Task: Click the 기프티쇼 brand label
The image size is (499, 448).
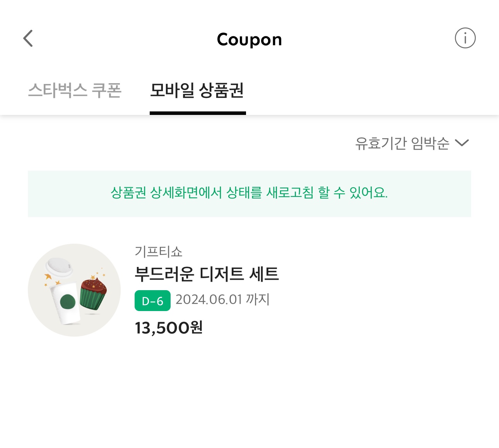Action: tap(158, 251)
